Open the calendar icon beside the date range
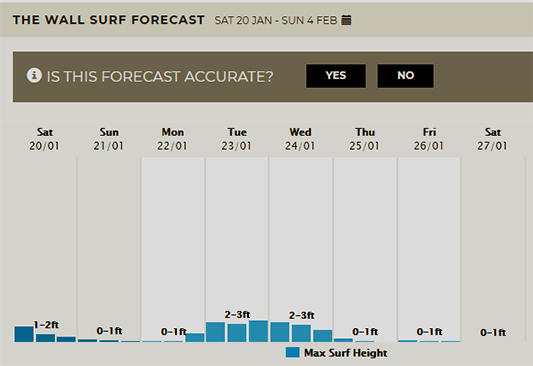533x366 pixels. click(x=346, y=20)
